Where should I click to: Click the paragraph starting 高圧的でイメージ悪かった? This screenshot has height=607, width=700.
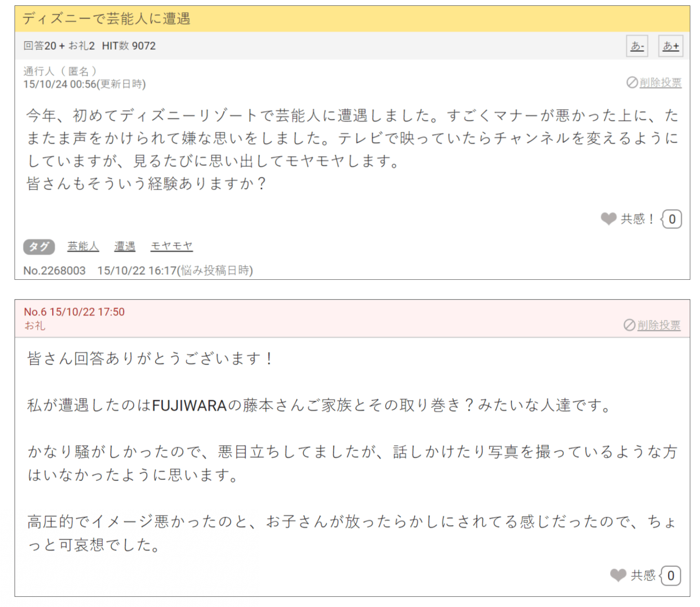coord(352,534)
